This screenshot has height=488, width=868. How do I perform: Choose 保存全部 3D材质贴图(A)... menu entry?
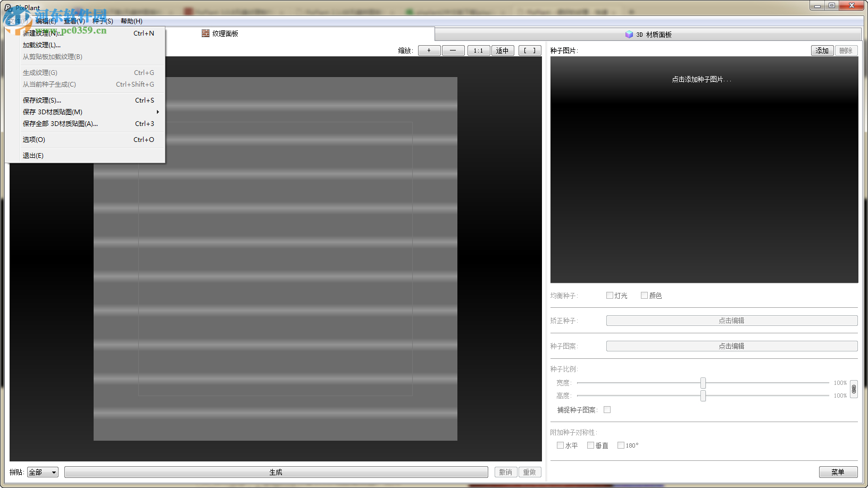pos(85,124)
